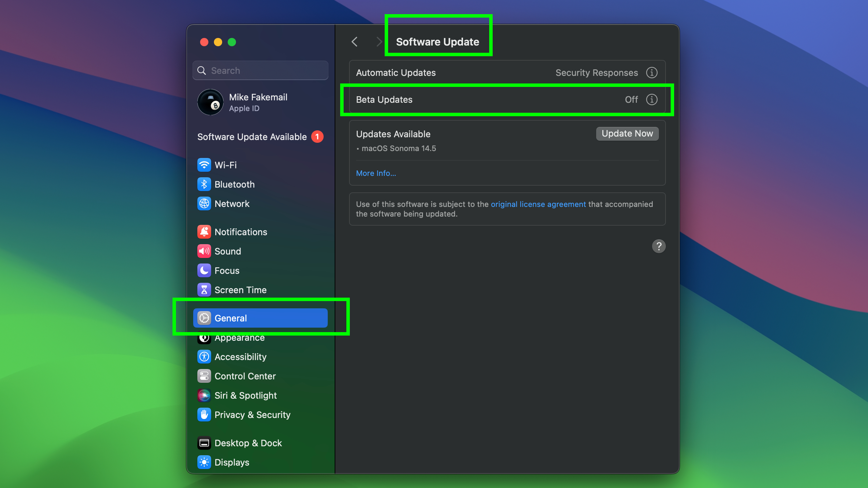Click the help question mark button
This screenshot has height=488, width=868.
pos(659,246)
